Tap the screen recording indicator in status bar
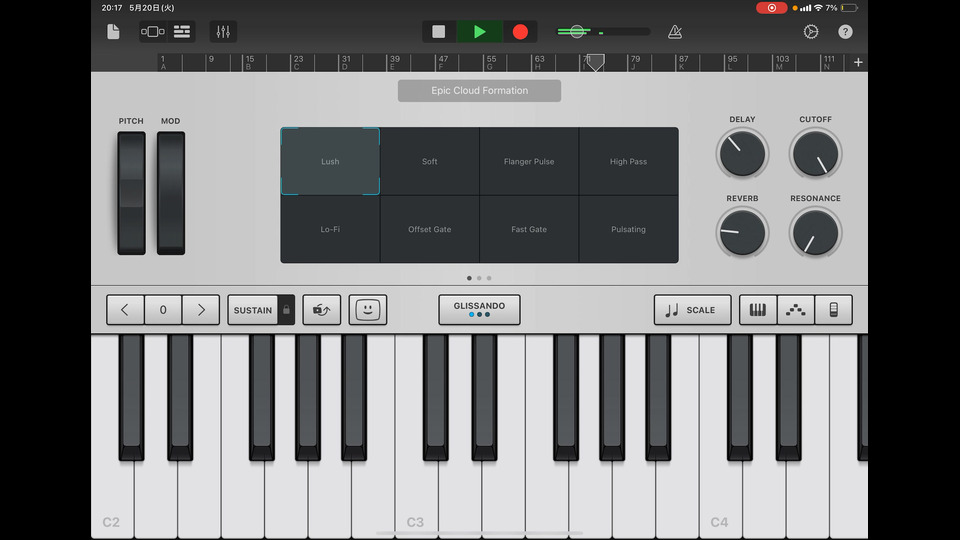This screenshot has width=960, height=540. pos(771,8)
